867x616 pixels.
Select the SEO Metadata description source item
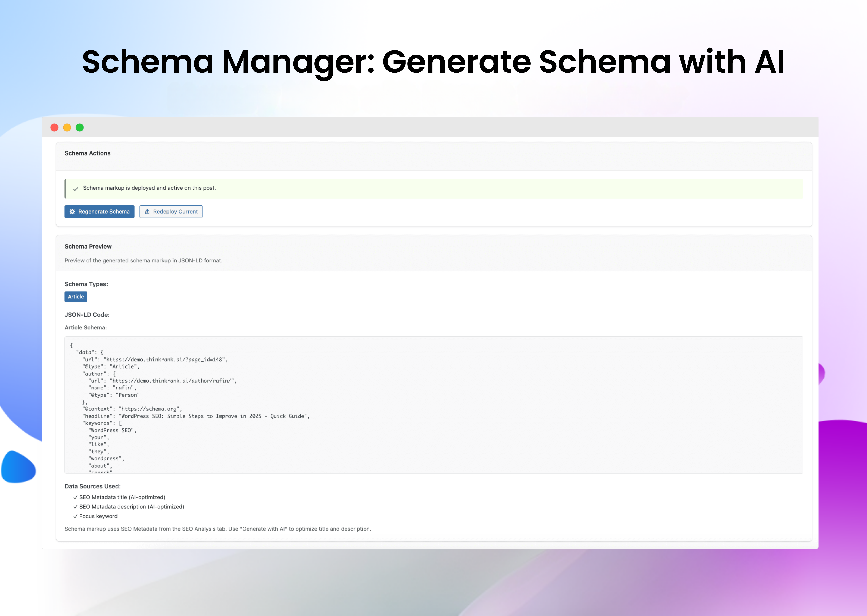131,507
